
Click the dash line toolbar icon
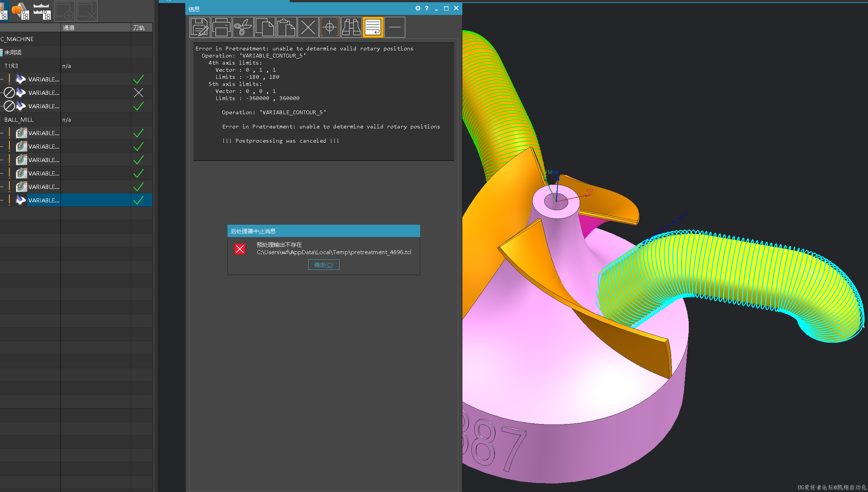395,27
